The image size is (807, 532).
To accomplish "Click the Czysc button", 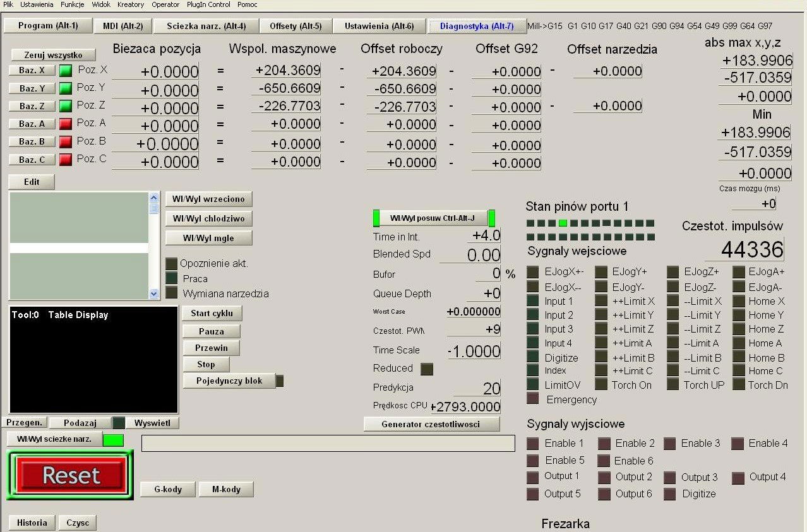I will click(x=78, y=523).
